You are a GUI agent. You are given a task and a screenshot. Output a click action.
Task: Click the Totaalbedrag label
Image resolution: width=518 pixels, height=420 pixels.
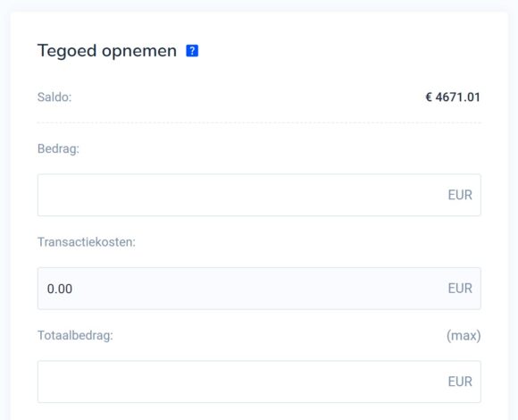pos(75,335)
